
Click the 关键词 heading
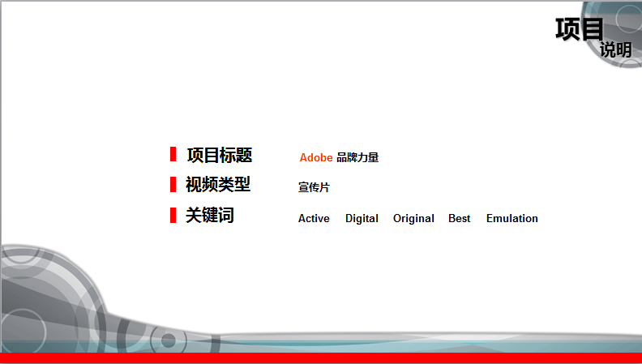tap(210, 216)
